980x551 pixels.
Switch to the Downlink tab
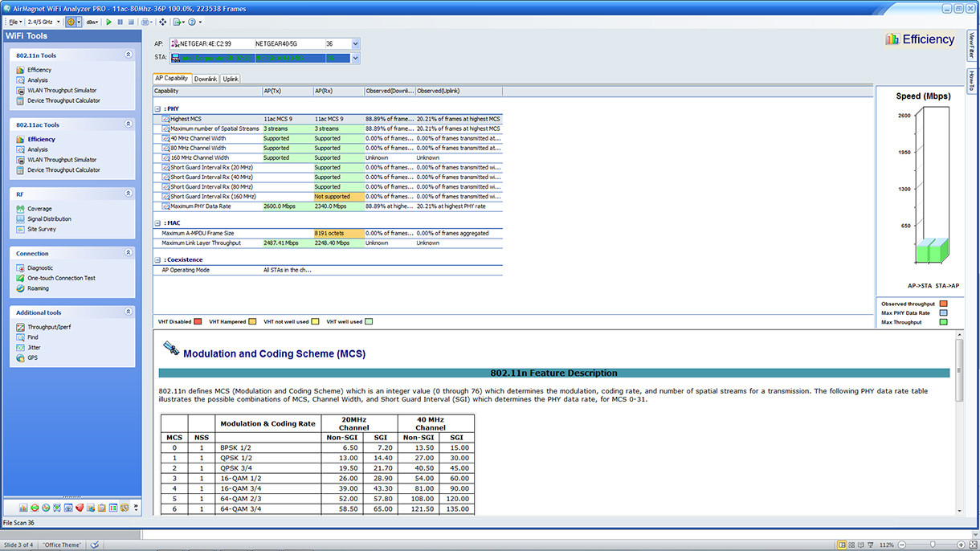pyautogui.click(x=206, y=80)
